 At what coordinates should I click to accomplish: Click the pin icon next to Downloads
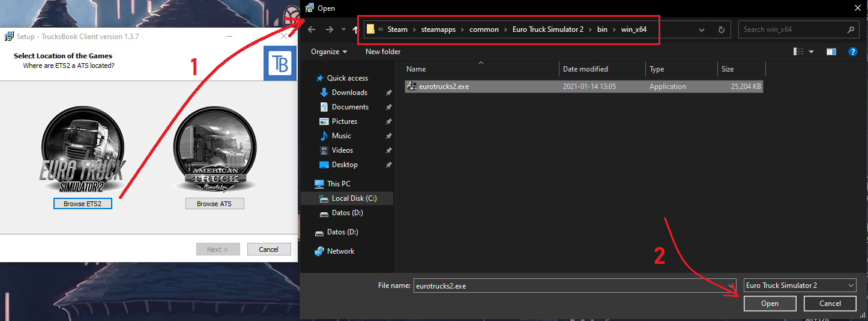388,93
